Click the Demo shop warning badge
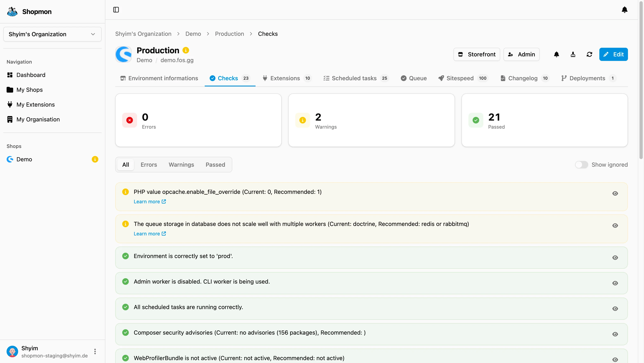 pyautogui.click(x=95, y=159)
